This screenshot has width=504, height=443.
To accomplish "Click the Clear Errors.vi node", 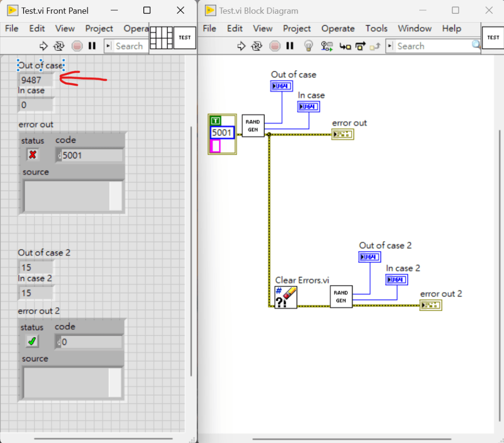I will [286, 297].
